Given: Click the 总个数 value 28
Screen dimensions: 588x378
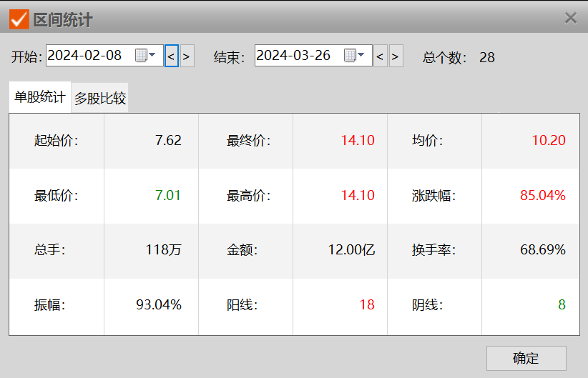Looking at the screenshot, I should [x=486, y=57].
